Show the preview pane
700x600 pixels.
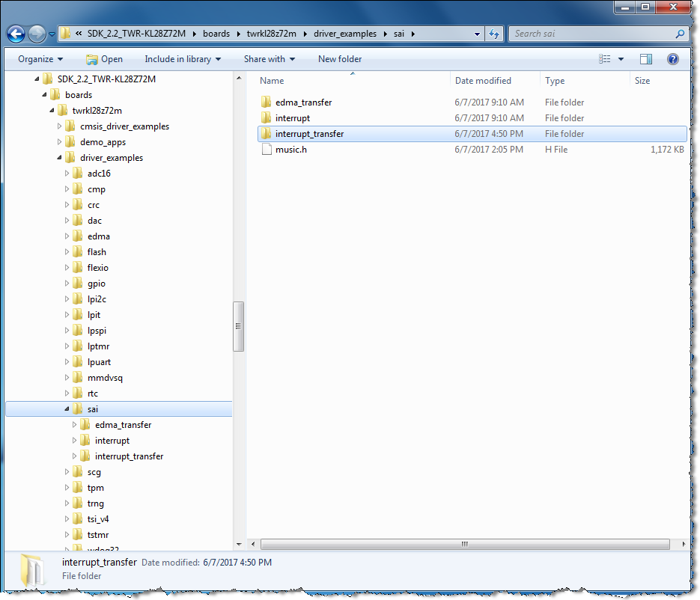tap(645, 59)
